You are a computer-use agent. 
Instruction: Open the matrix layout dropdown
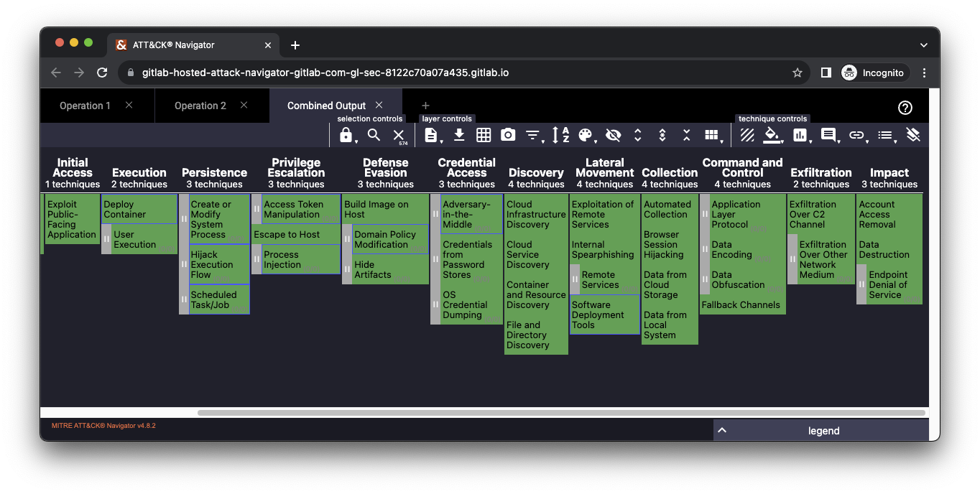[x=712, y=134]
